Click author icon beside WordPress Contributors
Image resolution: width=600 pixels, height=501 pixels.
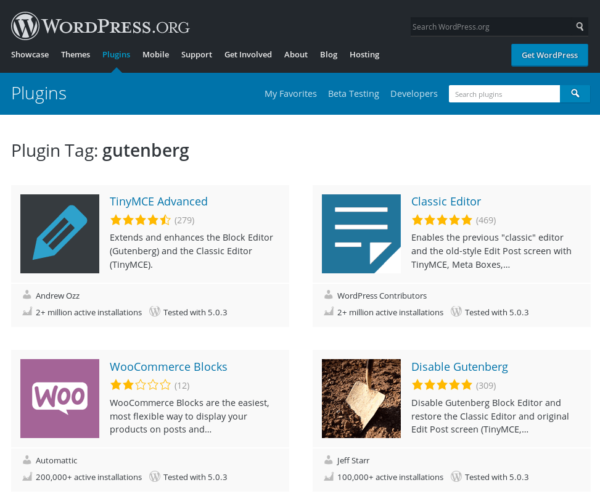click(328, 295)
